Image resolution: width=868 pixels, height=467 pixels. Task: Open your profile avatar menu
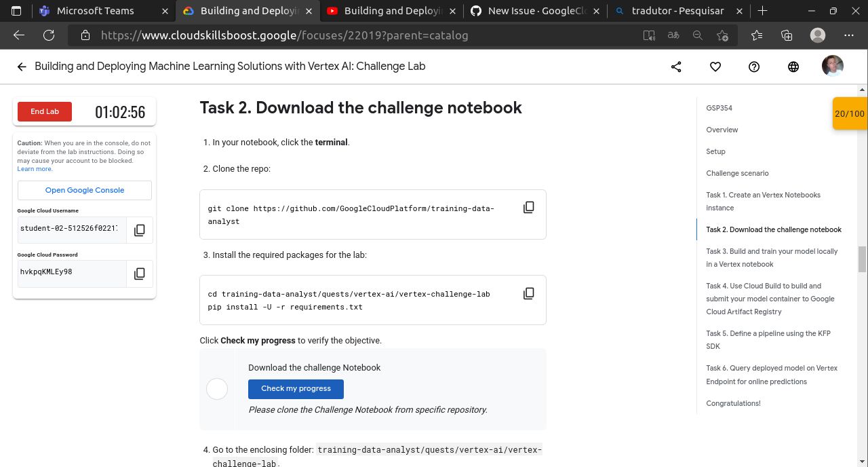832,66
